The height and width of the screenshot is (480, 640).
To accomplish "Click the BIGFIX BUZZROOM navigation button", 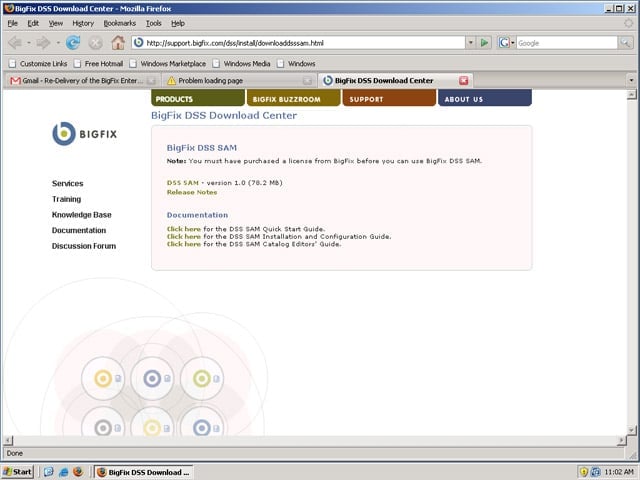I will [293, 98].
